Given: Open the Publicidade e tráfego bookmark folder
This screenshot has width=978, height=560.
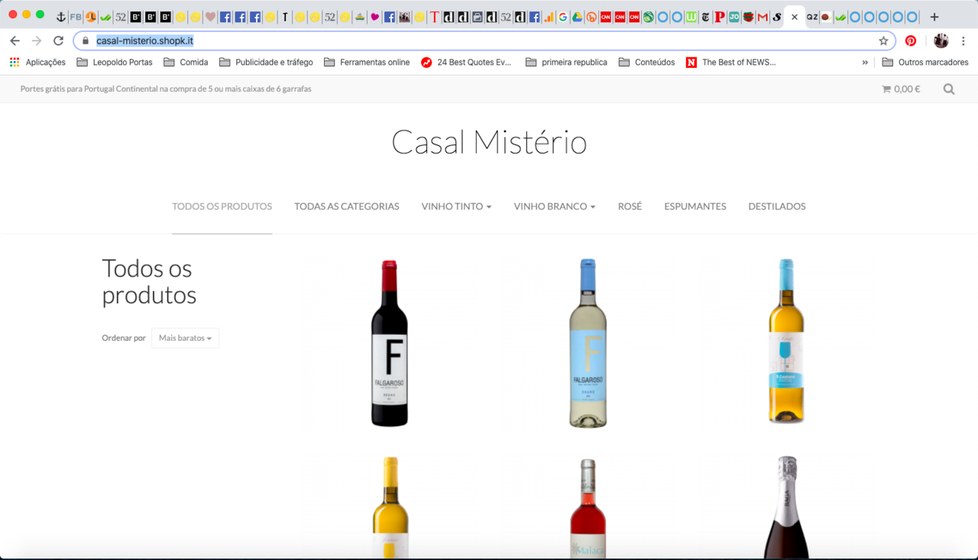Looking at the screenshot, I should coord(266,63).
